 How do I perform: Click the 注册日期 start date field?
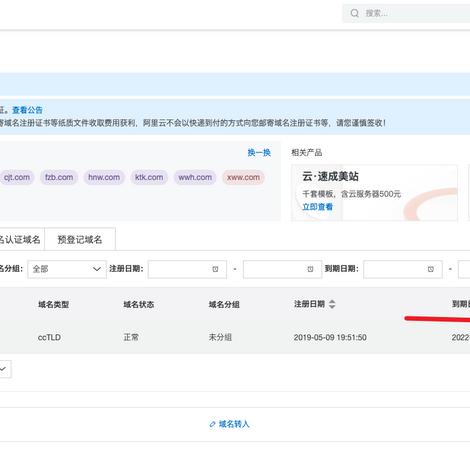tap(187, 269)
